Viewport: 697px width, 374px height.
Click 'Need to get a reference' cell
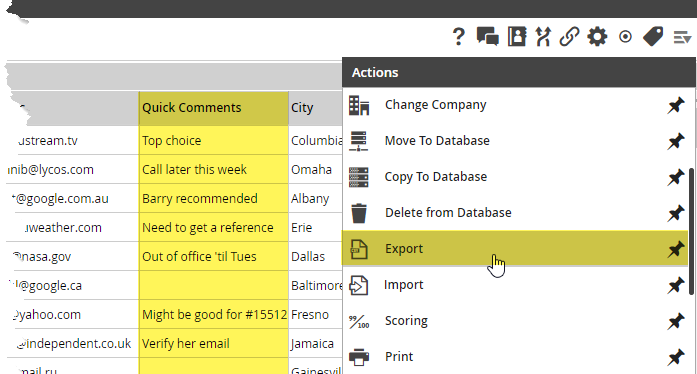[213, 227]
